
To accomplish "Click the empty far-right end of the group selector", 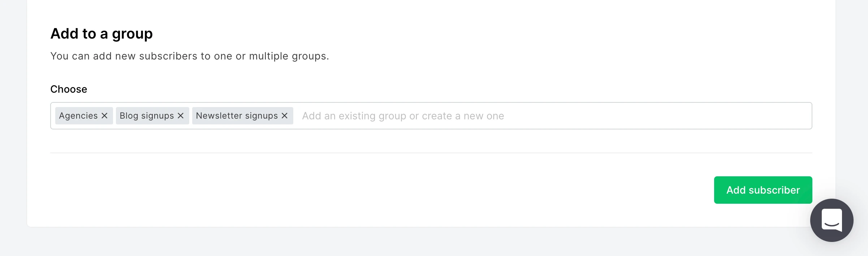I will 777,116.
